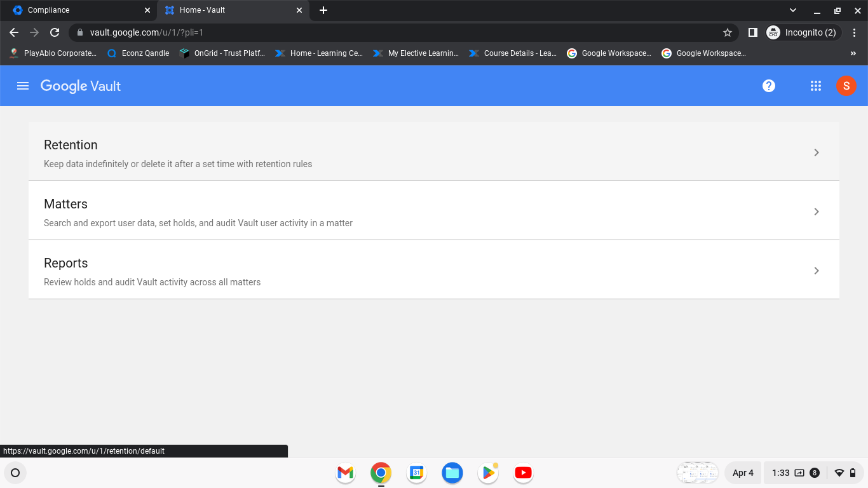Close the Compliance tab
This screenshot has width=868, height=488.
(147, 10)
